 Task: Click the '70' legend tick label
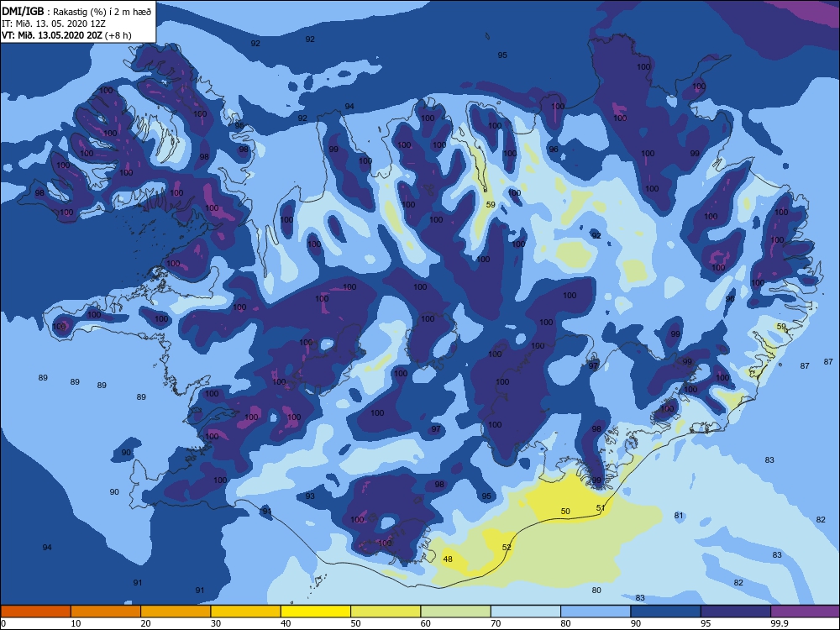point(496,623)
